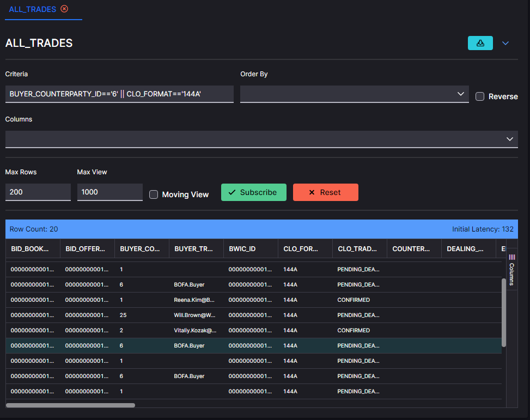Screen dimensions: 530x420
Task: Select the Vitaliy.Kozak@... buyer trader cell
Action: coord(196,330)
